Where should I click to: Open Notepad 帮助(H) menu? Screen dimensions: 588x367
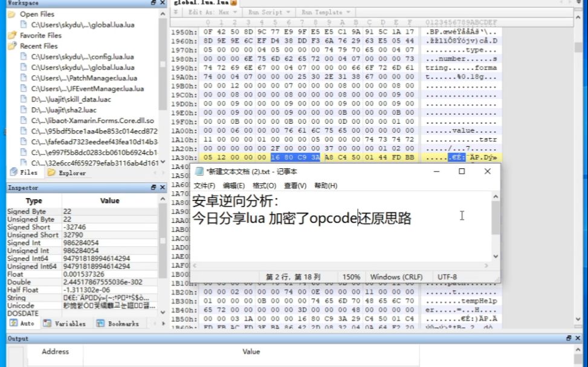pos(326,186)
